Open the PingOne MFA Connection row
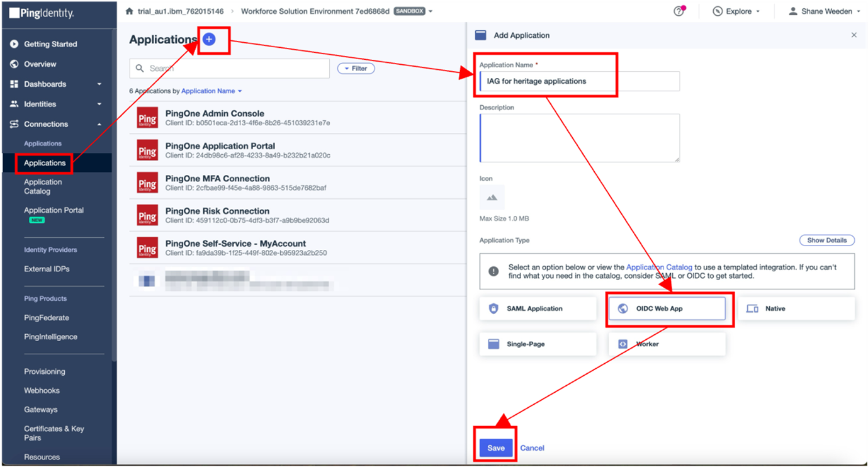This screenshot has width=868, height=467. [297, 183]
